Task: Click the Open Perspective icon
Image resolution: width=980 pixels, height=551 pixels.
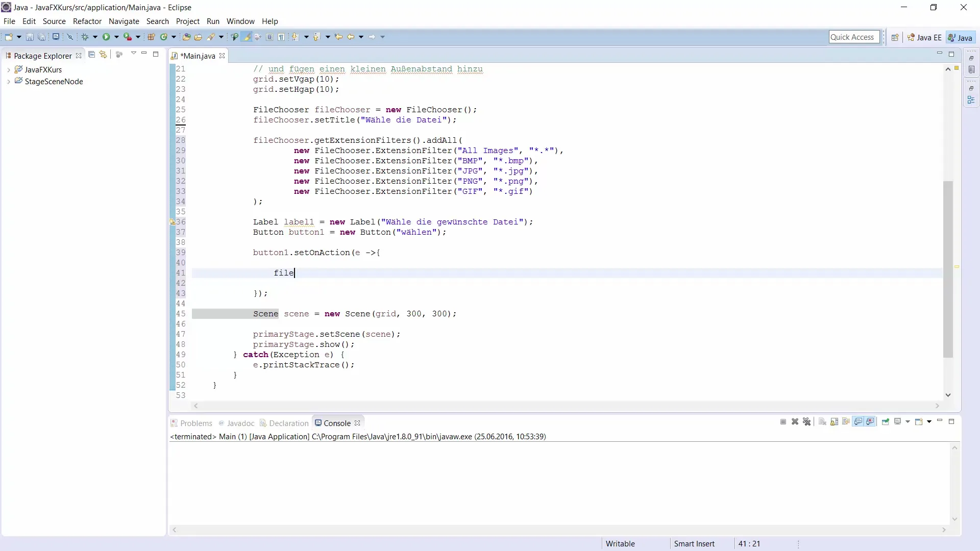Action: coord(895,37)
